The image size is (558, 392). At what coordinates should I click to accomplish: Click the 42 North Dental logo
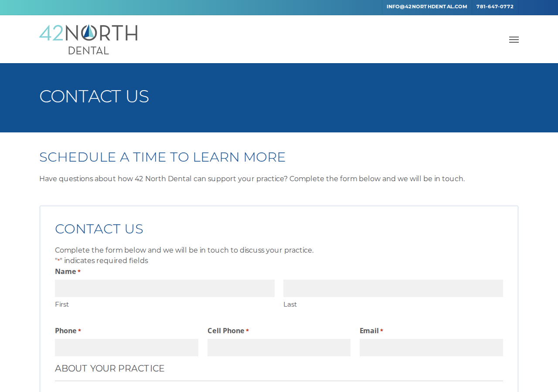[88, 39]
